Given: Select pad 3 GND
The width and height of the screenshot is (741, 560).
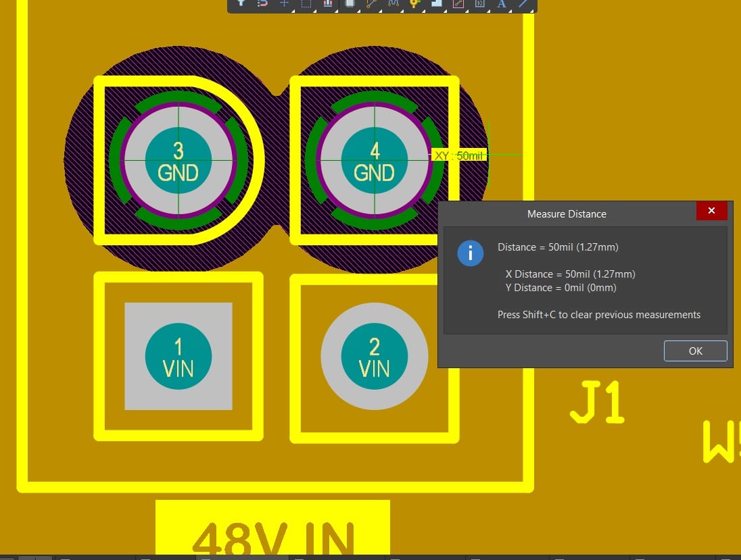Looking at the screenshot, I should pos(178,160).
